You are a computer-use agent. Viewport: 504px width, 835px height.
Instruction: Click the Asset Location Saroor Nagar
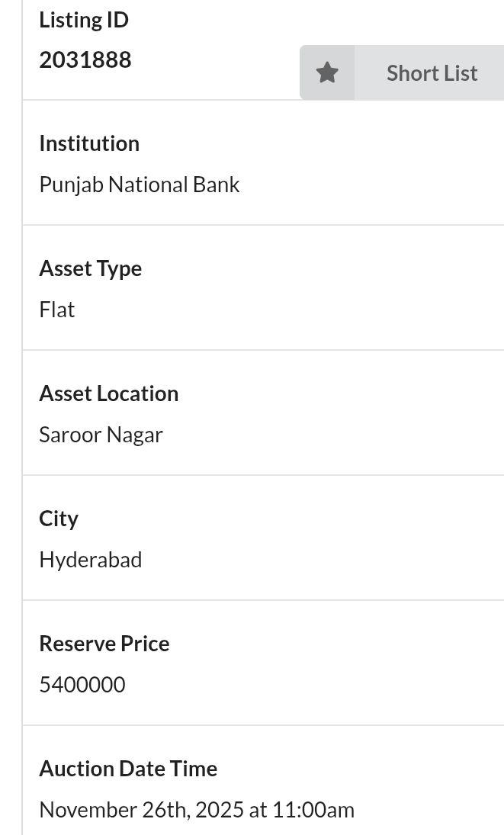pos(101,434)
